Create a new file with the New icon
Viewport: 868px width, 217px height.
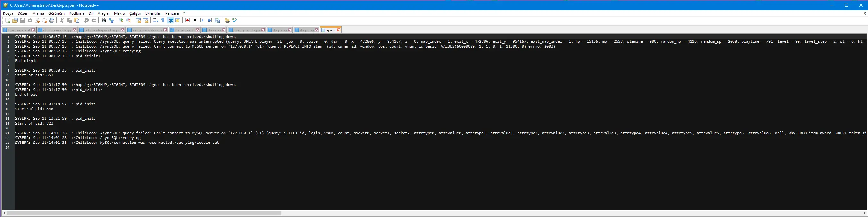click(8, 21)
